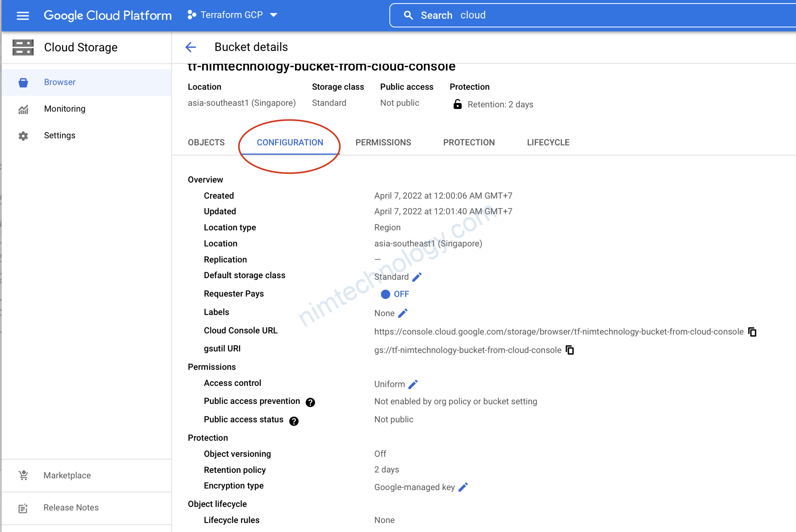This screenshot has width=796, height=532.
Task: Click the Object versioning Off value
Action: click(380, 454)
